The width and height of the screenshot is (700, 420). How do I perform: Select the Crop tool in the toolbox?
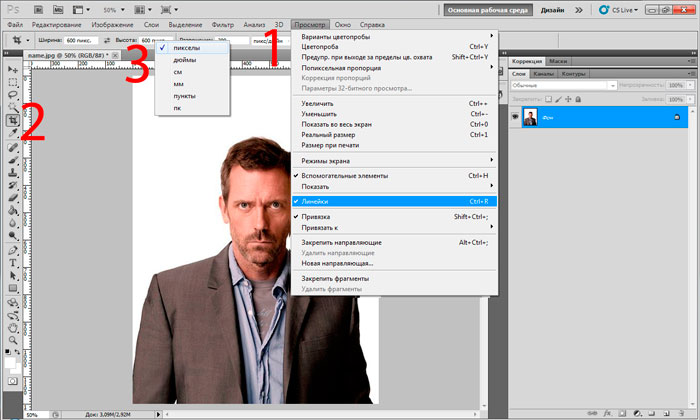click(12, 120)
